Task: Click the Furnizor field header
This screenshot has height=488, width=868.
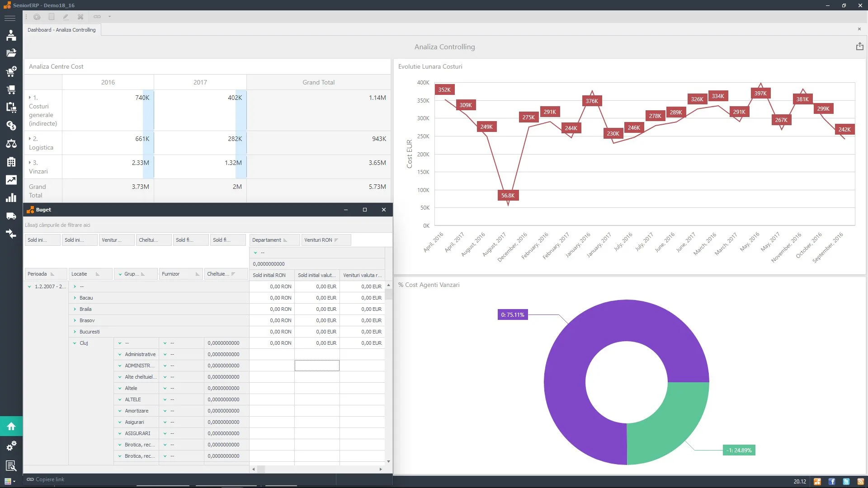Action: 180,274
